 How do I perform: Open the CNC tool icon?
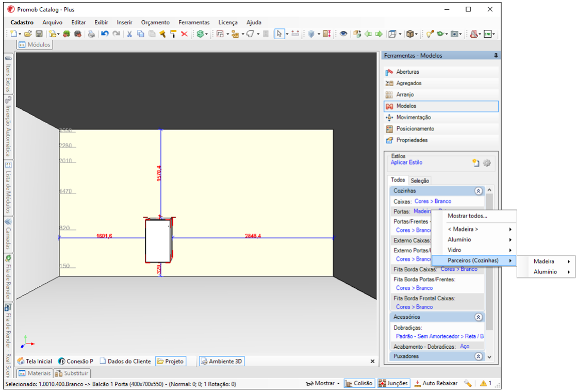pyautogui.click(x=488, y=34)
